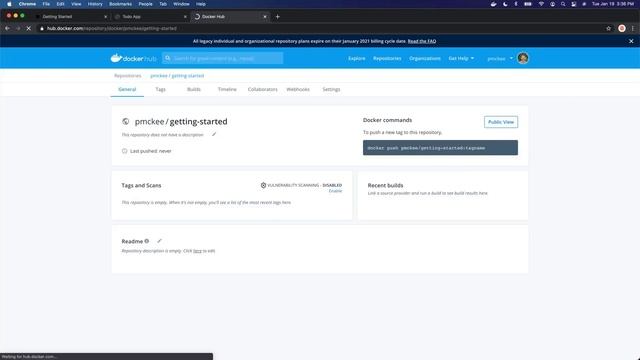Switch to the Timeline tab
The width and height of the screenshot is (640, 360).
point(227,89)
